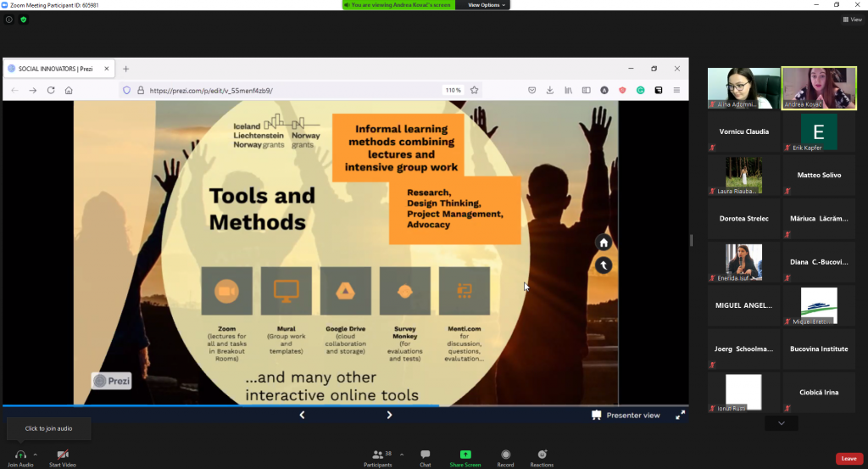Viewport: 868px width, 469px height.
Task: Toggle the browser sidebar icon
Action: [x=587, y=90]
